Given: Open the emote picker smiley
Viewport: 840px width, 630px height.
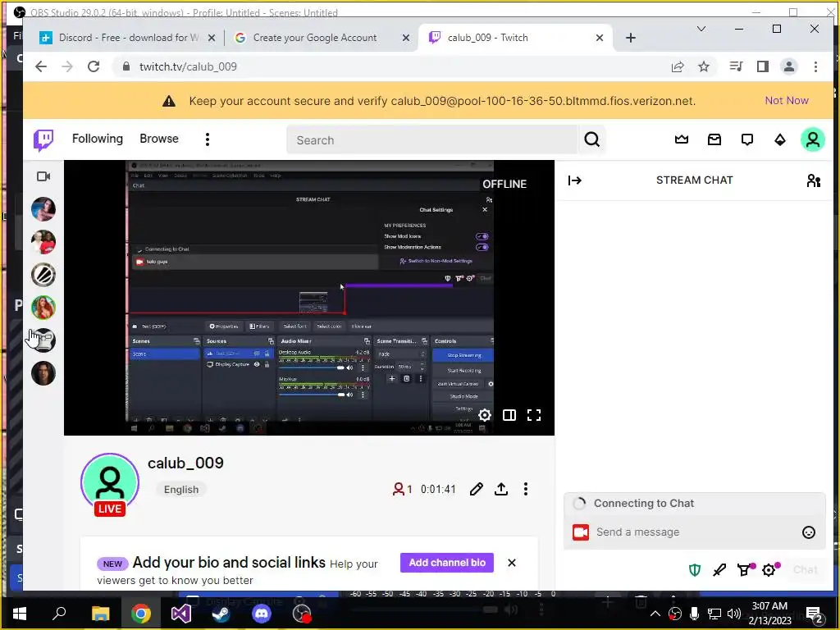Looking at the screenshot, I should click(x=809, y=532).
